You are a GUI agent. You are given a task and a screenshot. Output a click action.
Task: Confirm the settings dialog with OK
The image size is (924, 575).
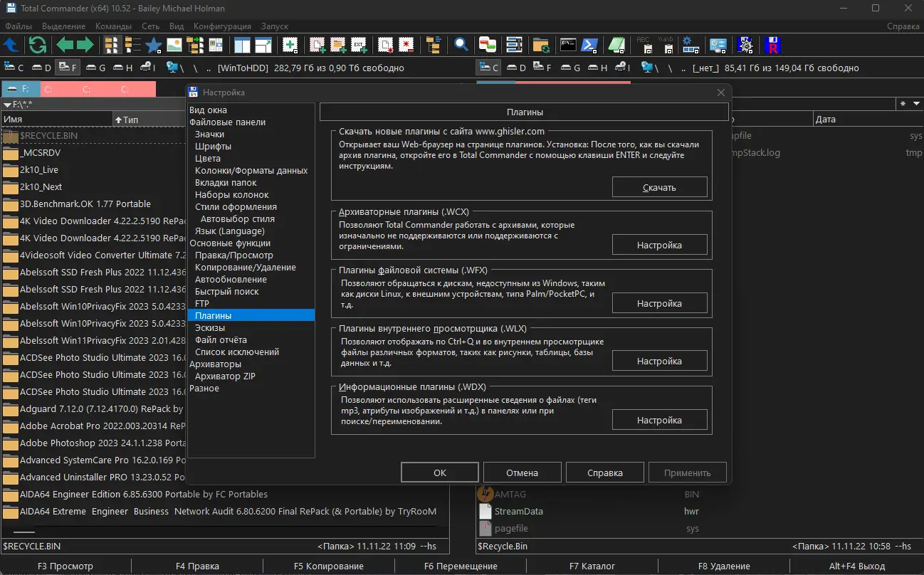coord(440,473)
